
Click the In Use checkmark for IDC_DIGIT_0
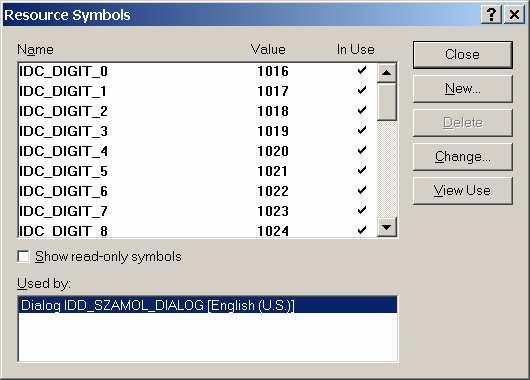[362, 70]
